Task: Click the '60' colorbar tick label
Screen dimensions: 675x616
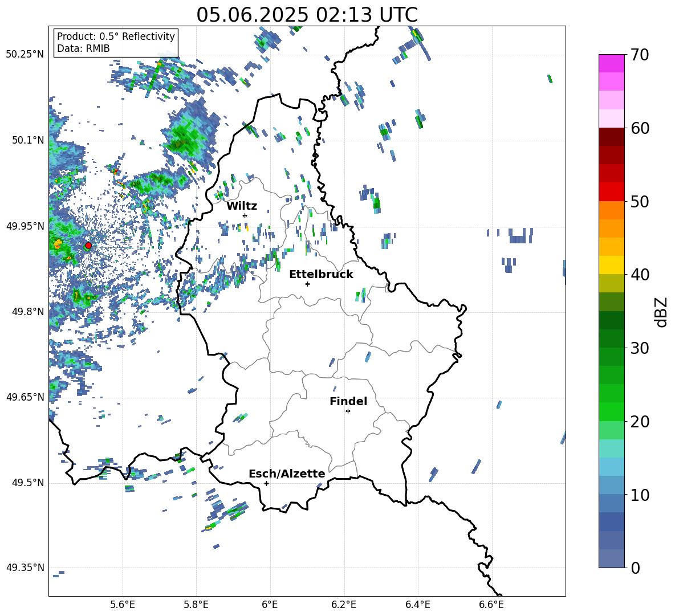Action: click(640, 128)
